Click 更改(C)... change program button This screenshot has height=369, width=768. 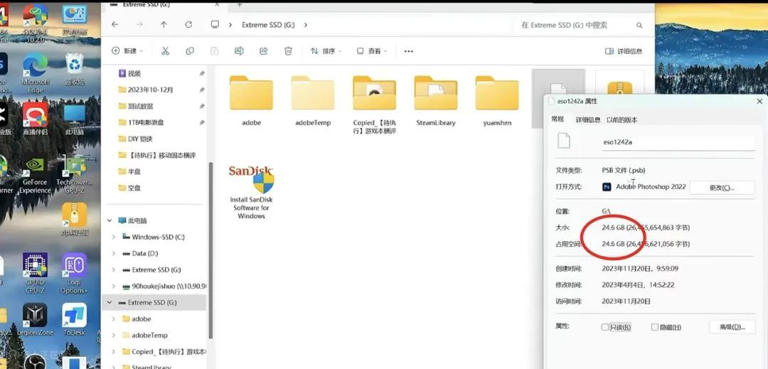tap(722, 188)
